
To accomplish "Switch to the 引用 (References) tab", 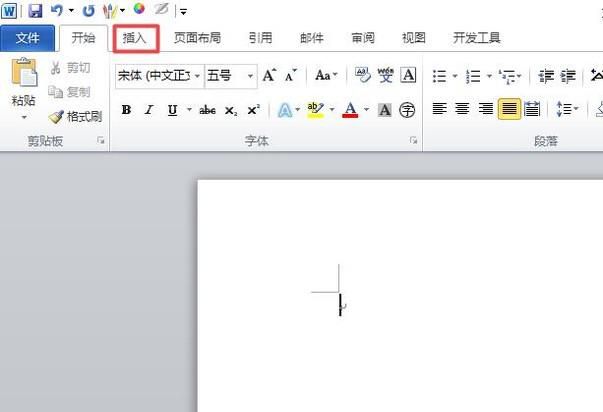I will pos(260,38).
